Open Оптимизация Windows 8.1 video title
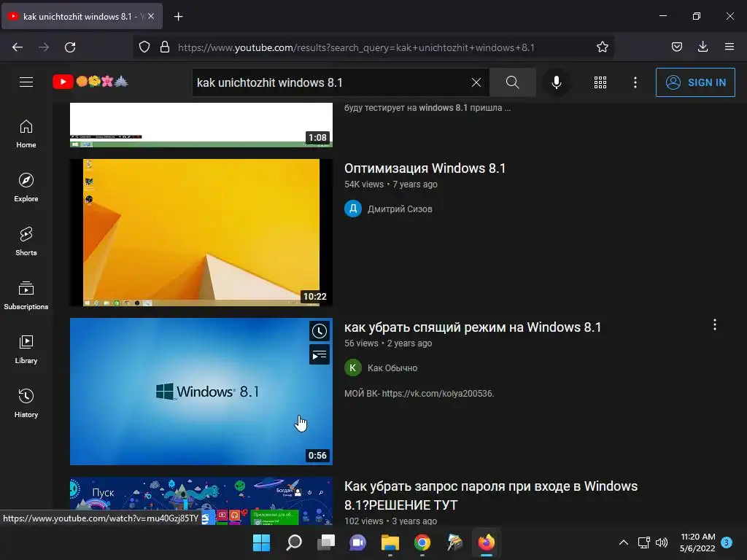 pyautogui.click(x=425, y=168)
